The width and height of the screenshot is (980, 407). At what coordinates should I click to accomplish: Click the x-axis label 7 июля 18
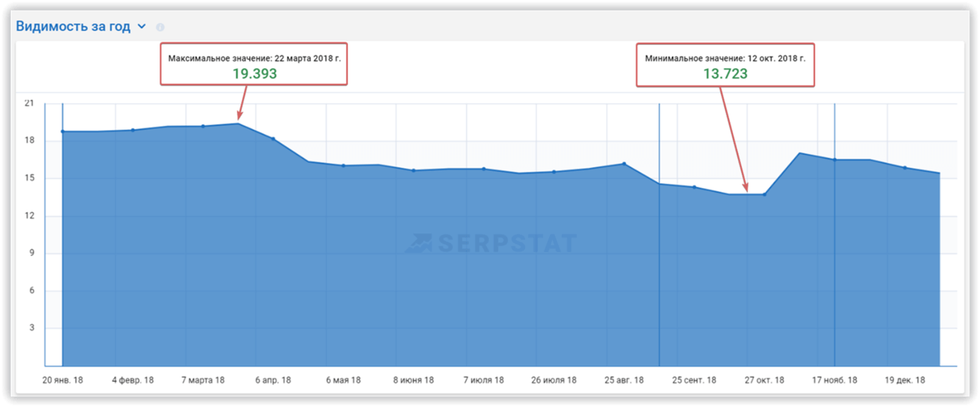pyautogui.click(x=484, y=381)
